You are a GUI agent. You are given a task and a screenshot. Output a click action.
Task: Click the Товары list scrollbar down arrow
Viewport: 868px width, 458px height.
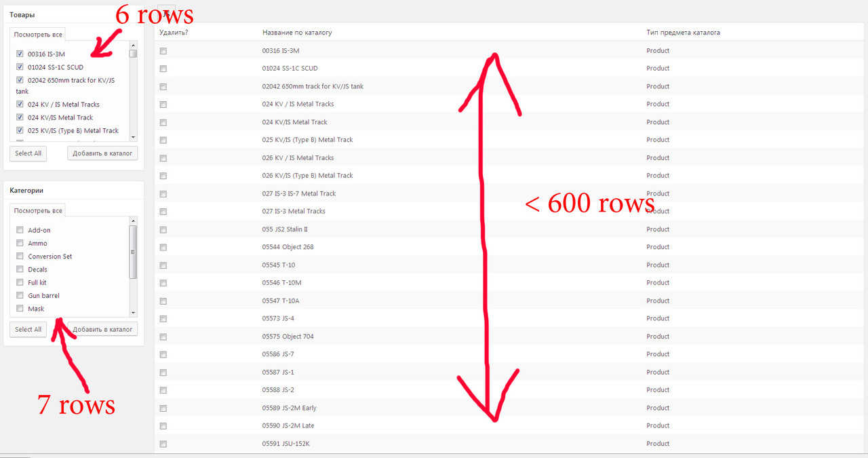tap(134, 137)
